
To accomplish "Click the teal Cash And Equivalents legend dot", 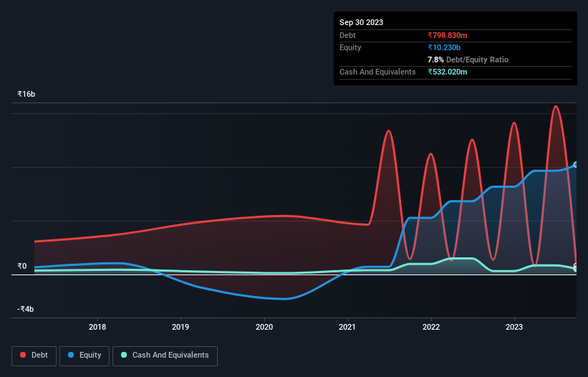I will point(124,355).
